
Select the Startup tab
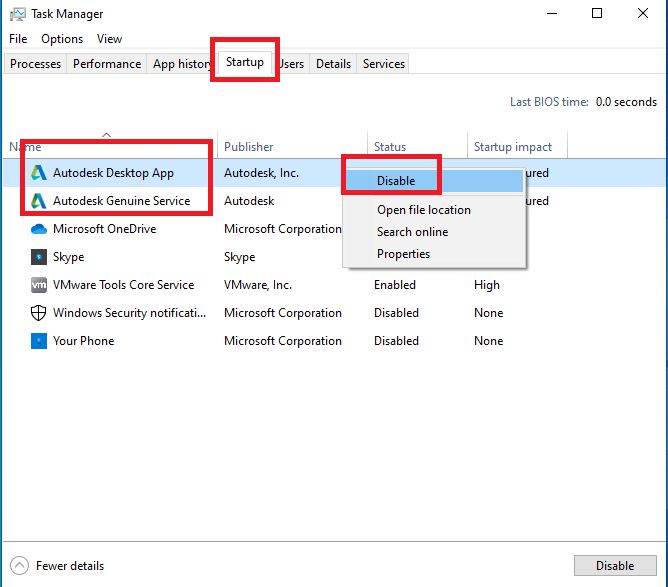point(245,62)
